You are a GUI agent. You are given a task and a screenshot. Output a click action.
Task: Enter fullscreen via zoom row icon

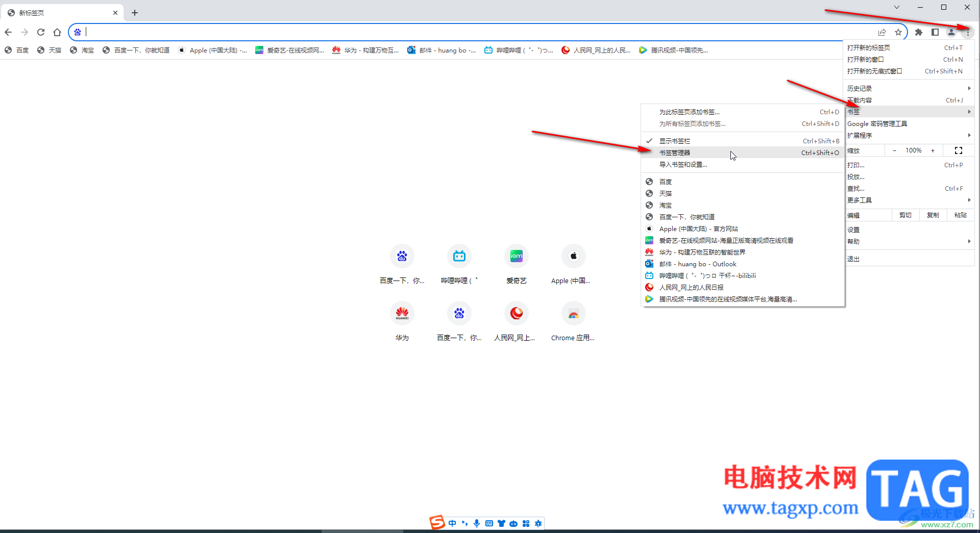pos(958,150)
